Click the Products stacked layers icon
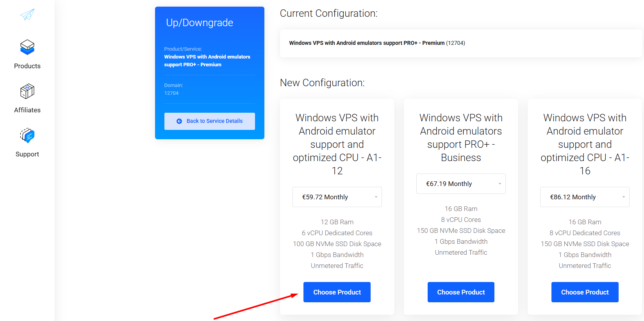The height and width of the screenshot is (321, 644). pos(27,47)
